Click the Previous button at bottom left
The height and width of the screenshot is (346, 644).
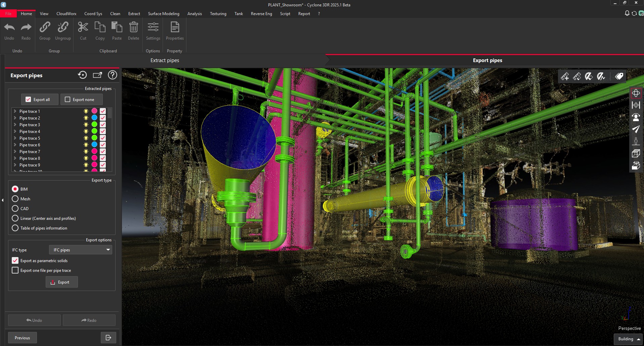pyautogui.click(x=22, y=338)
